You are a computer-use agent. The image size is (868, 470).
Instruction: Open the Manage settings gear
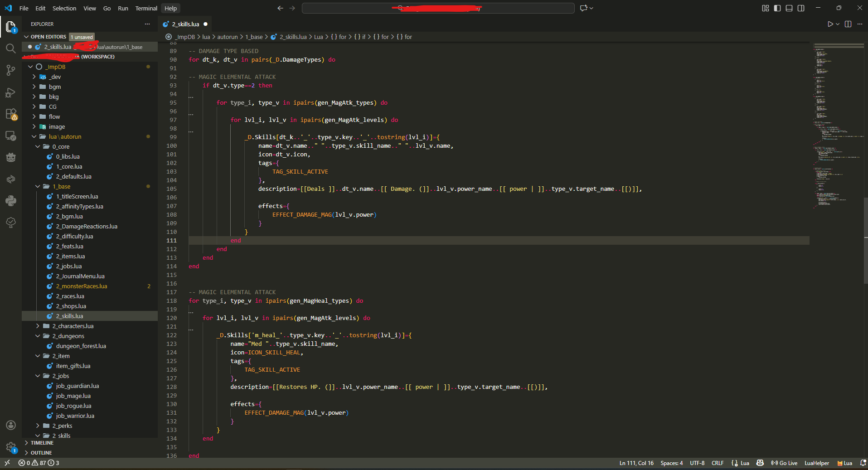[10, 447]
